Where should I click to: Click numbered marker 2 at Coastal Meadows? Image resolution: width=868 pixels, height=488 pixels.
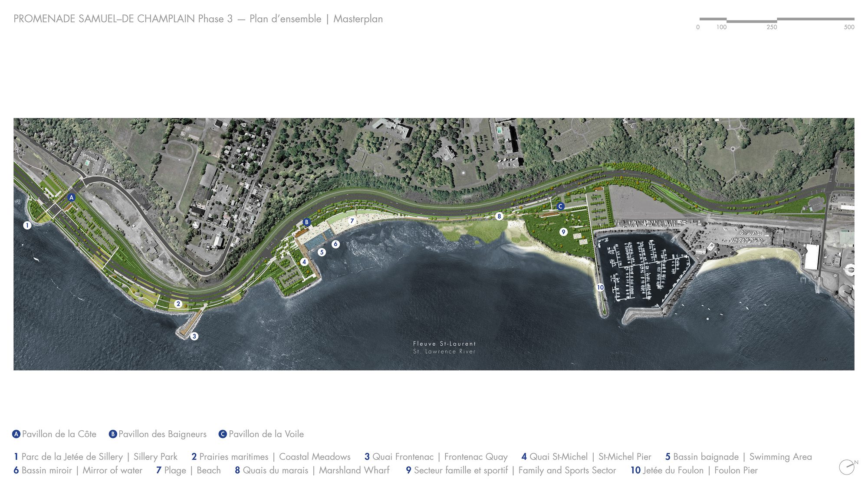(x=178, y=304)
